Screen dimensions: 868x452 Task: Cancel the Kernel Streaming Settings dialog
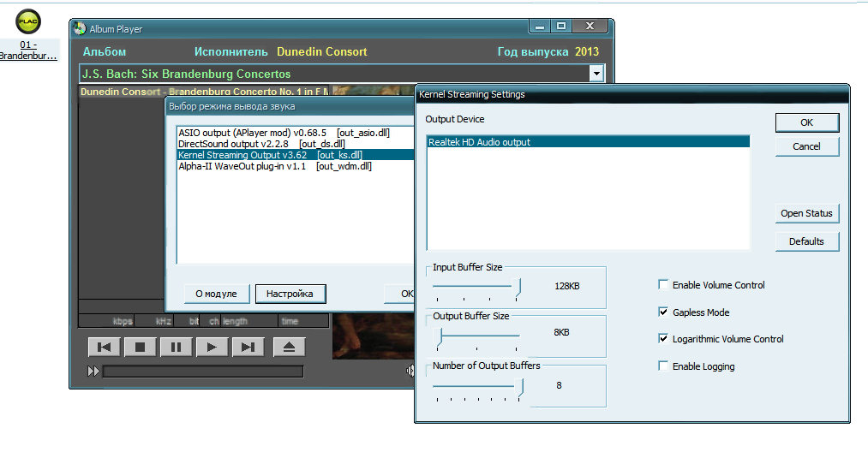pyautogui.click(x=807, y=146)
